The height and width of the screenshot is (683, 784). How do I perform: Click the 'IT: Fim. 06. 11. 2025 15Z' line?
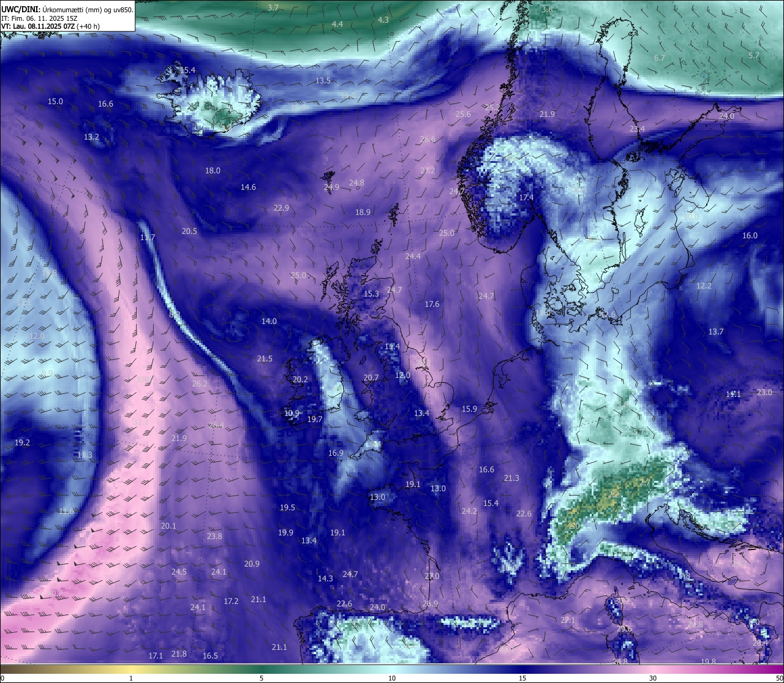(39, 18)
